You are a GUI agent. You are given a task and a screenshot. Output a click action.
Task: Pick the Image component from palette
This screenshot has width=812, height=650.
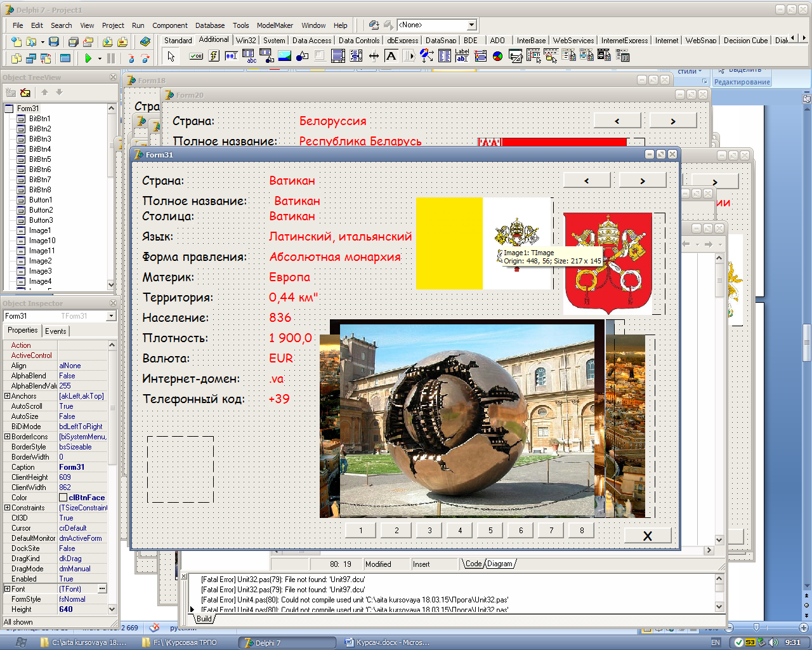(285, 56)
